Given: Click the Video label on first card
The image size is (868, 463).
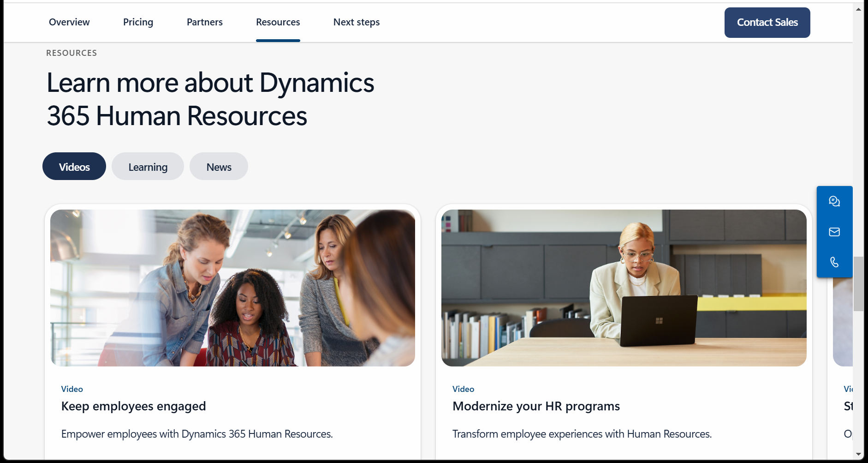Looking at the screenshot, I should tap(72, 389).
